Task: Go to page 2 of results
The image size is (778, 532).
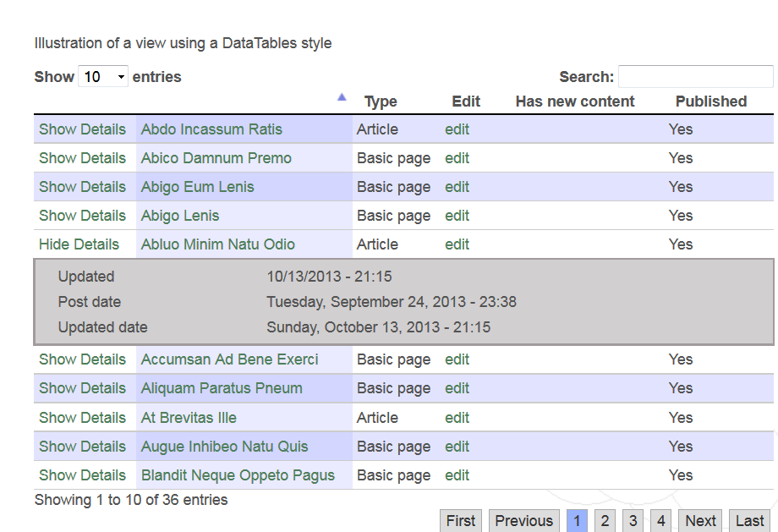Action: pyautogui.click(x=604, y=520)
